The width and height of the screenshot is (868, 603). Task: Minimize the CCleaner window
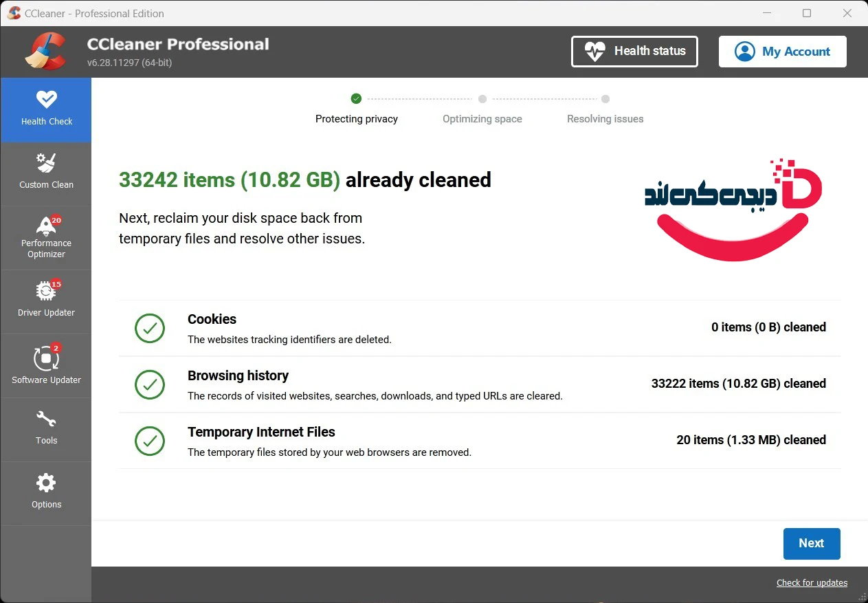click(766, 13)
